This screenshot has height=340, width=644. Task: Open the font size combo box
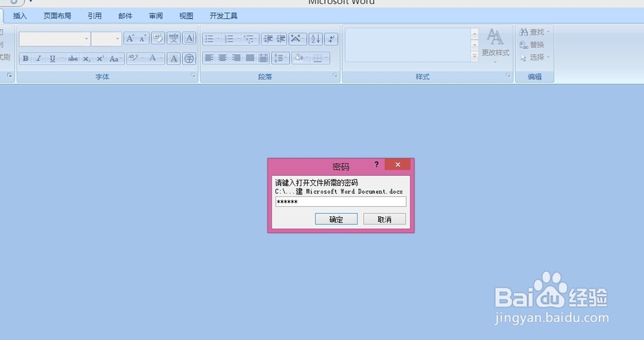click(x=106, y=39)
